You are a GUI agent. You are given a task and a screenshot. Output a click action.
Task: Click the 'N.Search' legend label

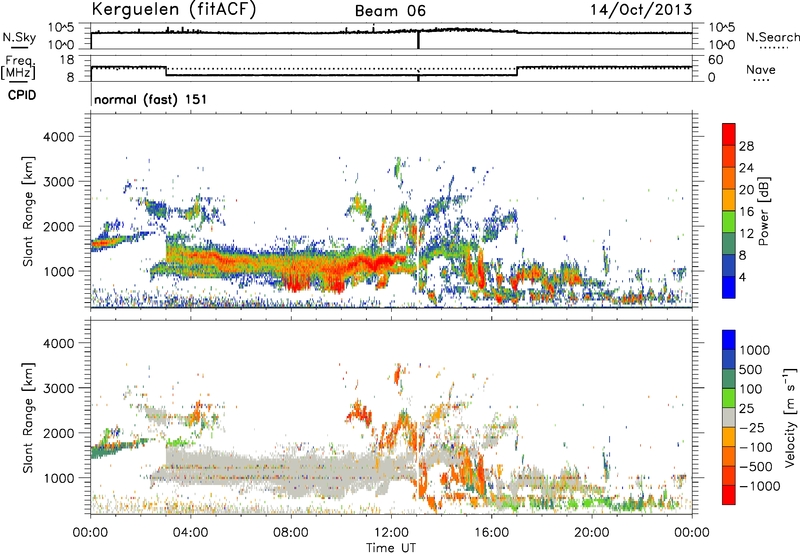point(773,37)
